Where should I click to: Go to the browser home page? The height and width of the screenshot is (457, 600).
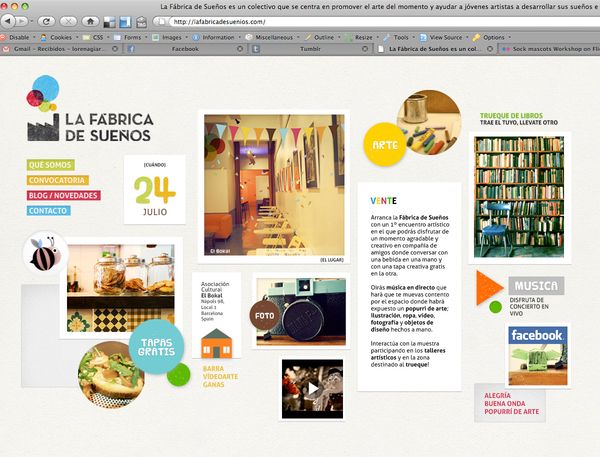pos(90,21)
